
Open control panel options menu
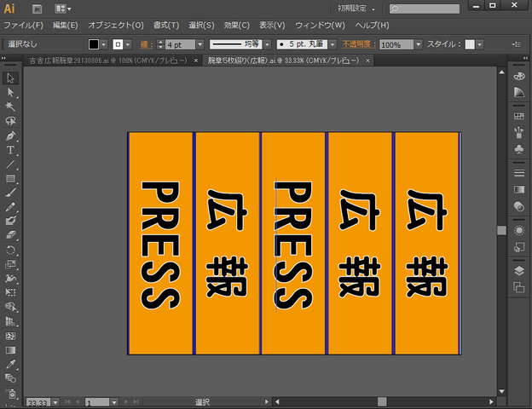(516, 44)
